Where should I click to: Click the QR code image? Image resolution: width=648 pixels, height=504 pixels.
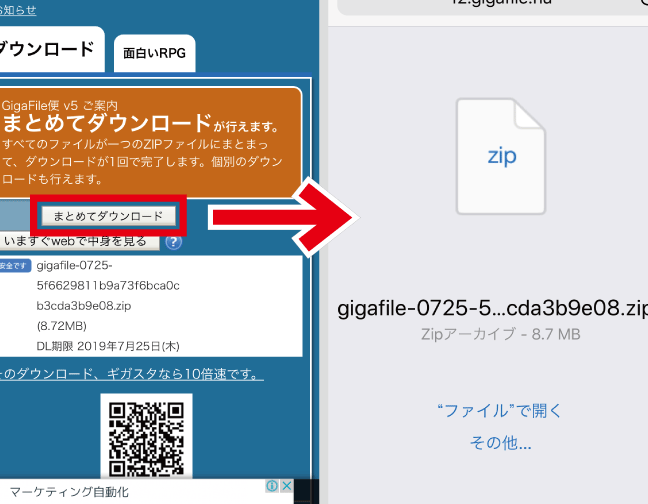pyautogui.click(x=146, y=439)
